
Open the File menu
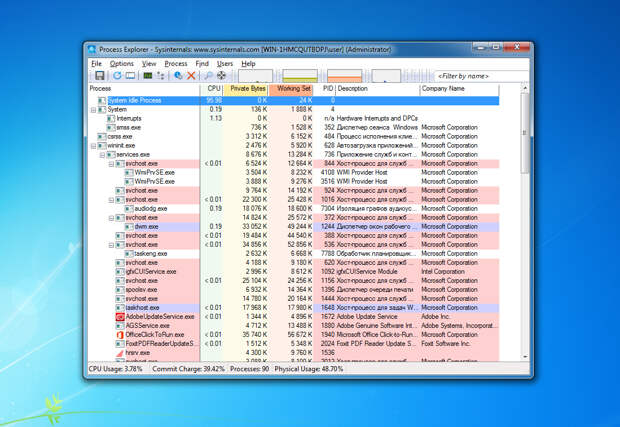pyautogui.click(x=96, y=63)
